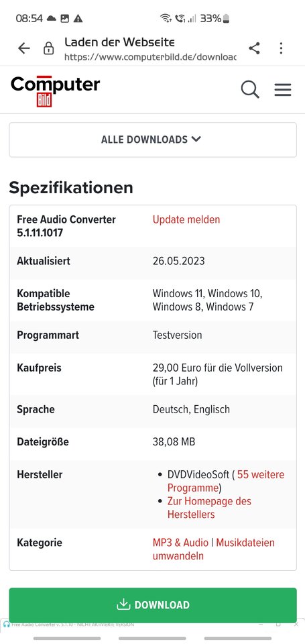Open the Computer Bild search
Viewport: 305px width, 644px height.
(250, 89)
